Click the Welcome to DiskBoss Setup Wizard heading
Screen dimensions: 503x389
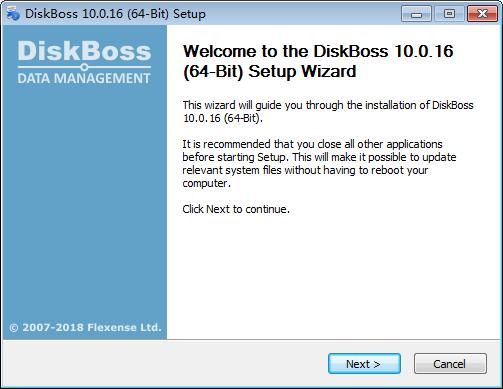pos(318,61)
